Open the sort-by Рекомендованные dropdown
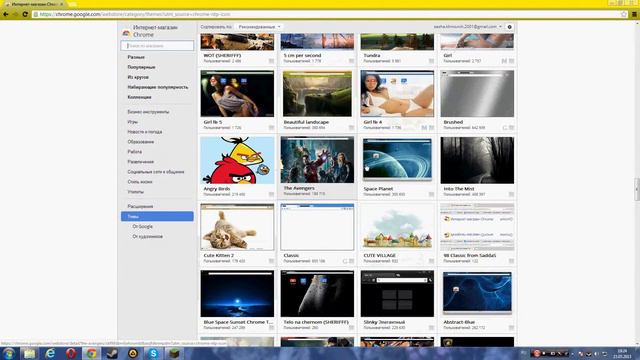The height and width of the screenshot is (360, 640). (259, 27)
